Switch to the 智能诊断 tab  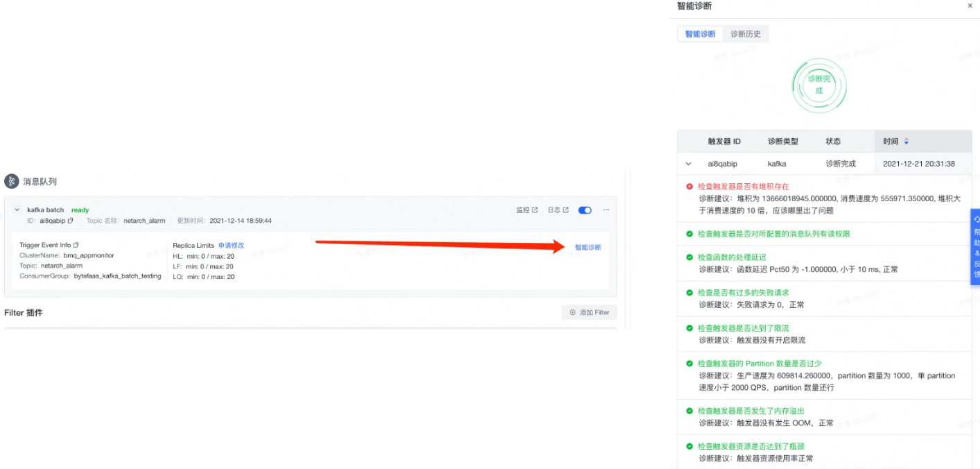coord(700,33)
